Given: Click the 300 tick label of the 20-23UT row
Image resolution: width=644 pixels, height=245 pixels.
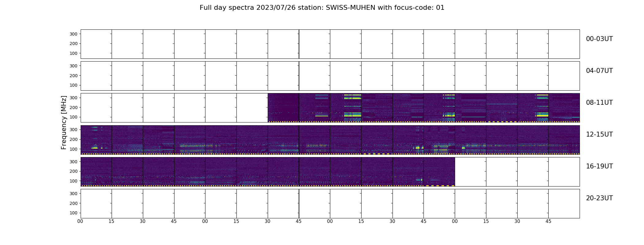Looking at the screenshot, I should click(x=74, y=194).
